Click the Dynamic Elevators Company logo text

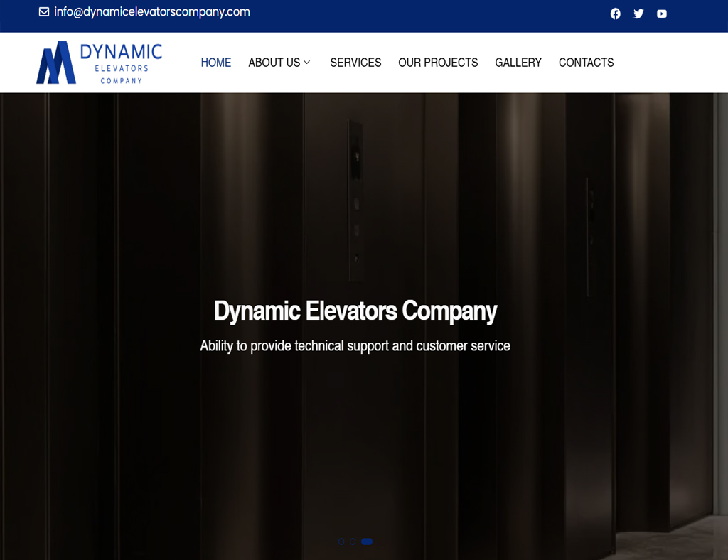coord(121,63)
